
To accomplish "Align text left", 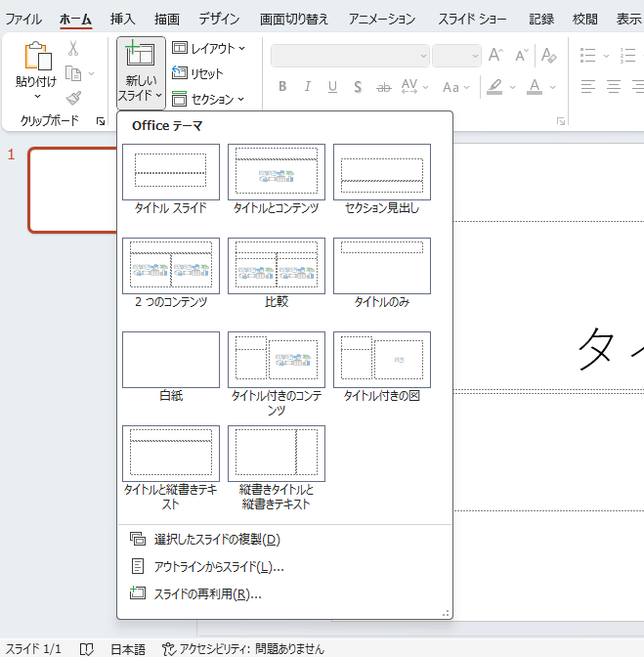I will 588,87.
